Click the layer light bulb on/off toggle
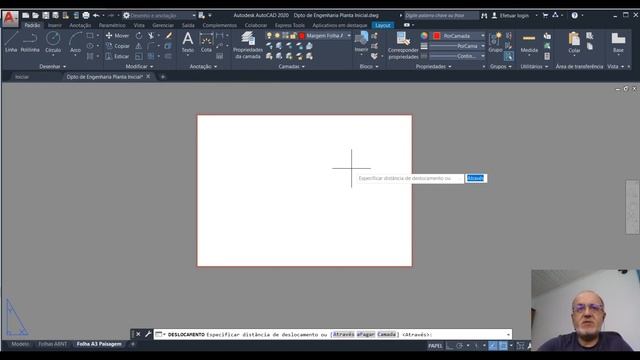Screen dimensions: 640x360 (269, 36)
